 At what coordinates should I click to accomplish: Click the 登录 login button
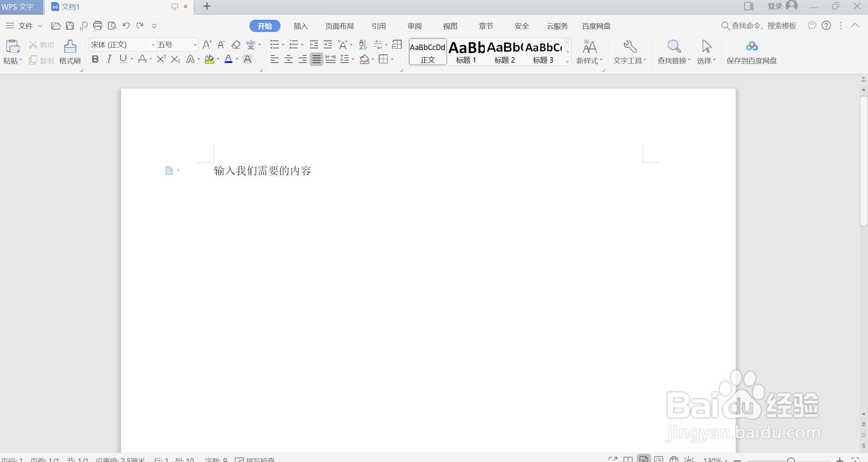775,6
